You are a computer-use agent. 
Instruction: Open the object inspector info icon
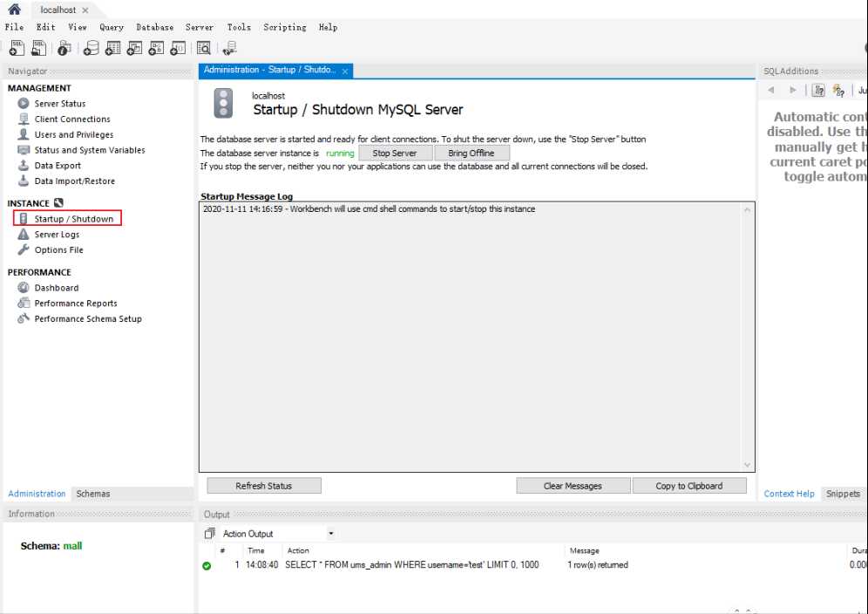pyautogui.click(x=64, y=48)
